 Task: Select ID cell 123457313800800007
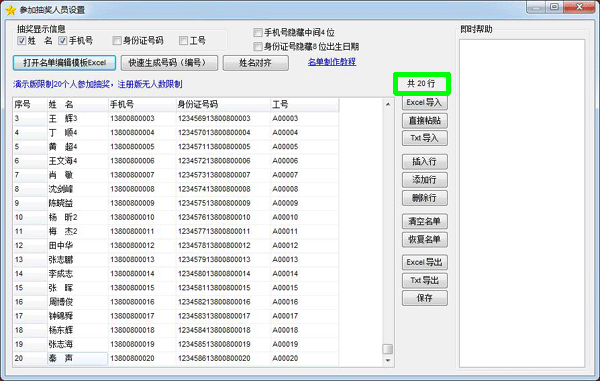(223, 175)
